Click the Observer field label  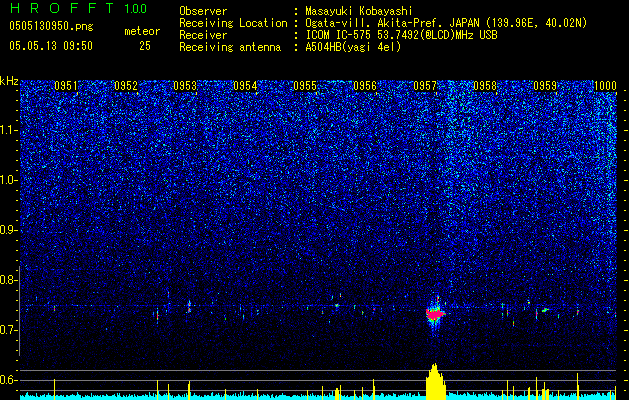pos(203,12)
